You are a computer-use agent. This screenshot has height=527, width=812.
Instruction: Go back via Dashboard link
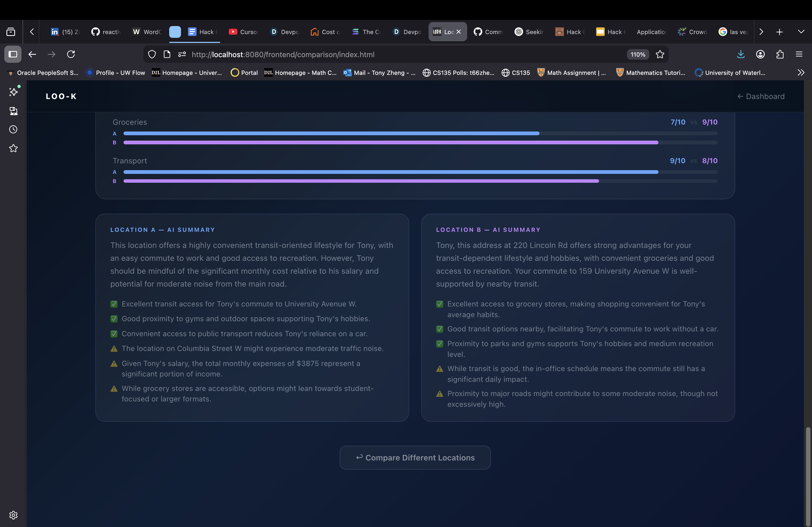click(x=761, y=97)
